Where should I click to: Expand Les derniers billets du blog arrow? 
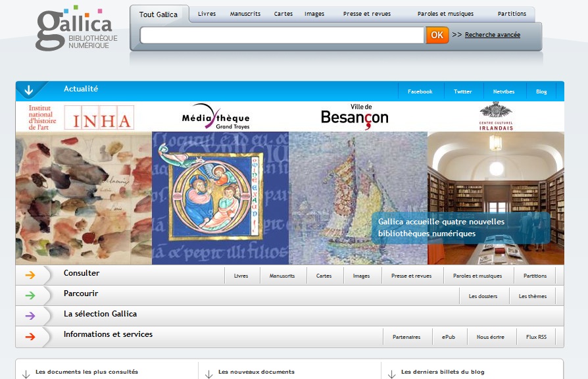(x=392, y=374)
